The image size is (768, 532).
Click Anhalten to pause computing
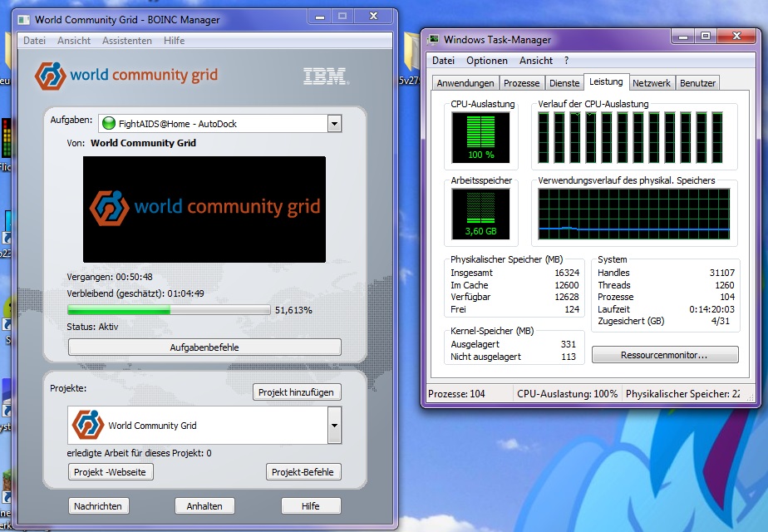click(204, 506)
